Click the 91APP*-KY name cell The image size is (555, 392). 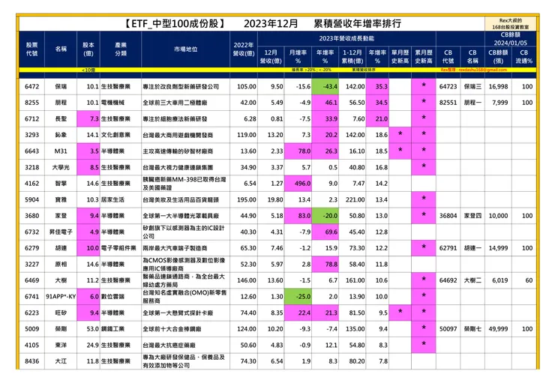tap(61, 297)
